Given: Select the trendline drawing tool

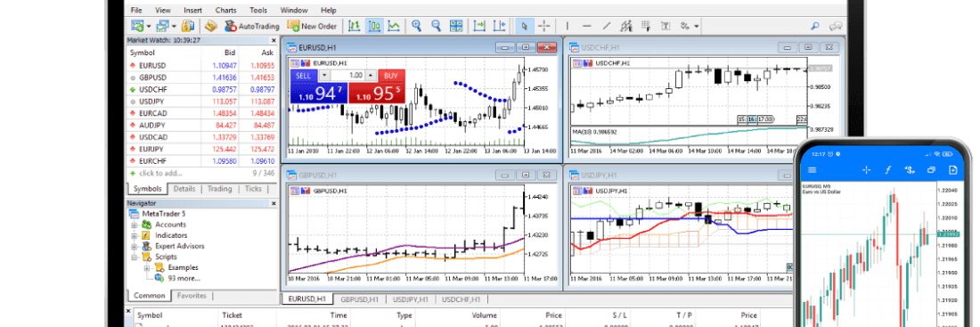Looking at the screenshot, I should [606, 26].
